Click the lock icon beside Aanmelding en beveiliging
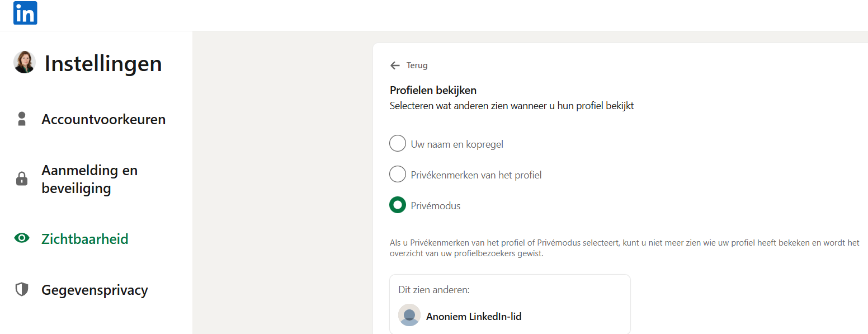Viewport: 868px width, 334px height. [22, 179]
